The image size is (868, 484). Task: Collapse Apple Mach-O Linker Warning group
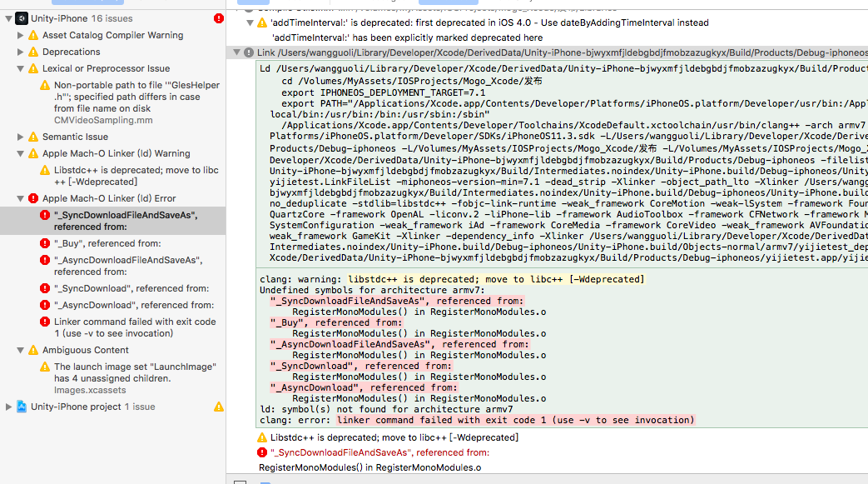(21, 153)
